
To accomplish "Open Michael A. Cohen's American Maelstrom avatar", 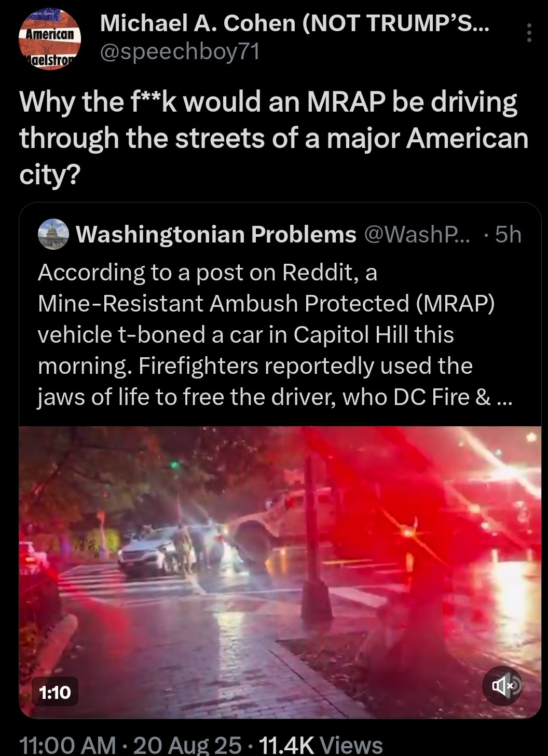I will tap(50, 40).
